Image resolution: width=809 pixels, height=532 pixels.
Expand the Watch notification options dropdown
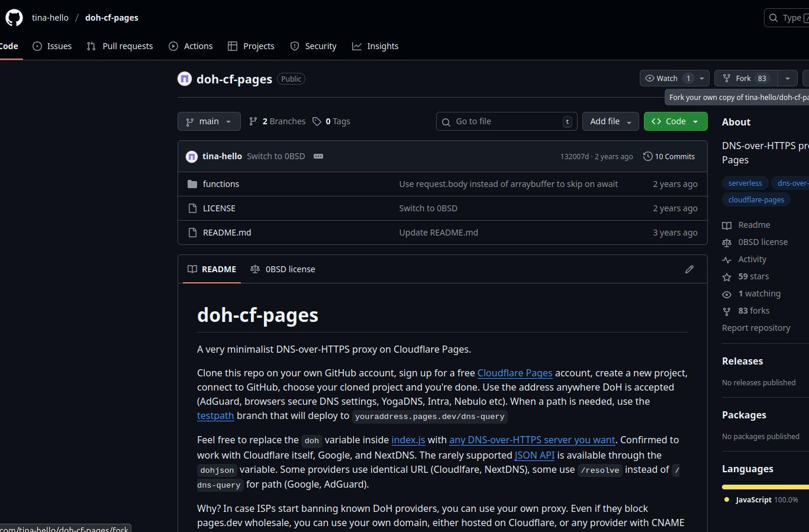(x=702, y=78)
